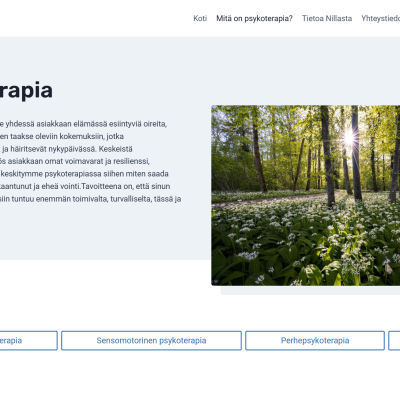Click the text line 'häiritsevät nykypäivässä. Keskeistä'
Screen dimensions: 400x400
pyautogui.click(x=72, y=149)
